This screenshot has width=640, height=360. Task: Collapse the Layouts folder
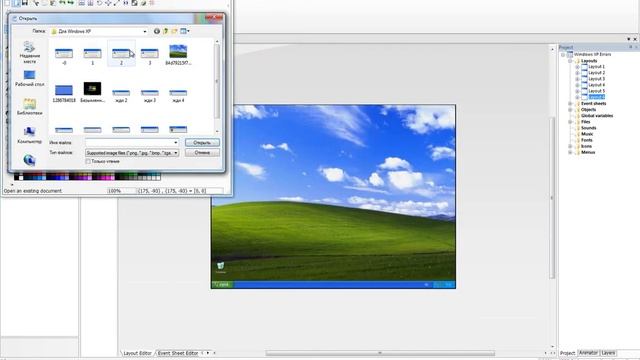point(570,61)
